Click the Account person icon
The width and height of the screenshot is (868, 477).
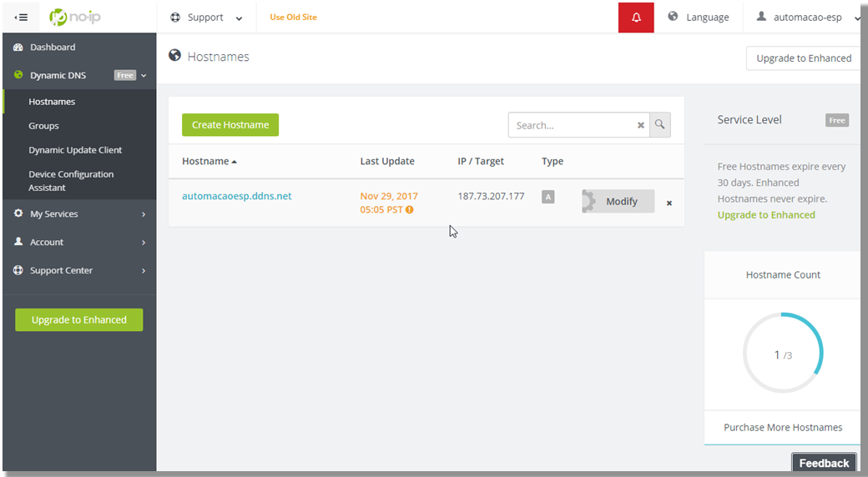pyautogui.click(x=18, y=241)
